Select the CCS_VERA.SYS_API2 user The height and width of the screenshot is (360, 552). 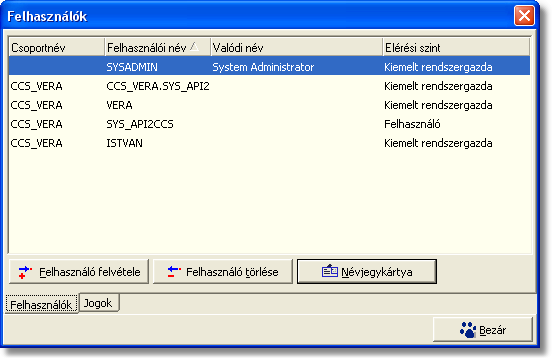pos(158,86)
